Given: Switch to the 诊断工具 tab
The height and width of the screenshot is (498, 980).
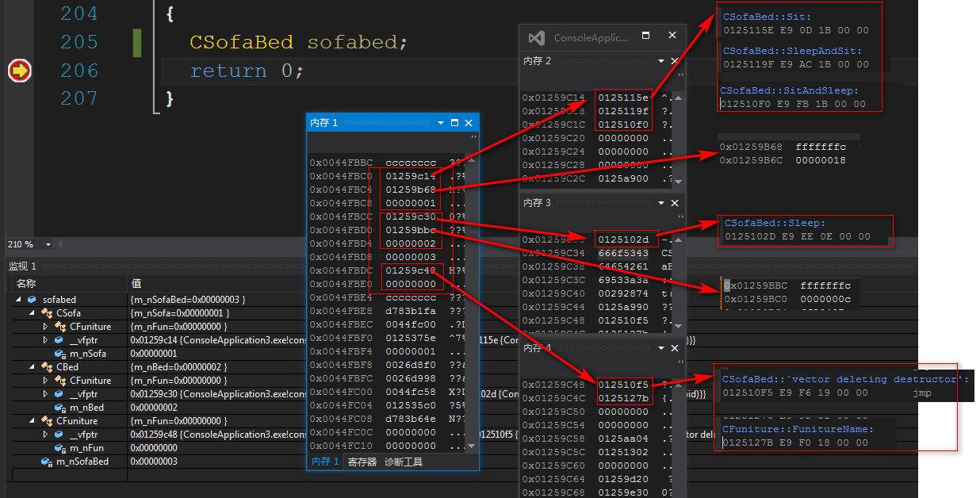Looking at the screenshot, I should click(x=404, y=462).
